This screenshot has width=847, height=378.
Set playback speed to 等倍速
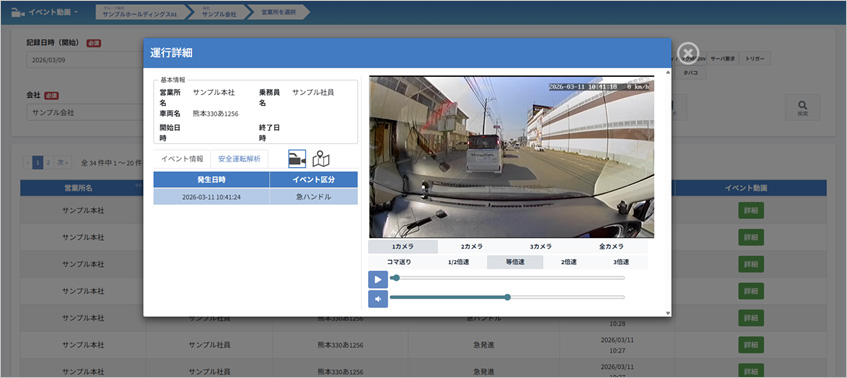click(515, 262)
